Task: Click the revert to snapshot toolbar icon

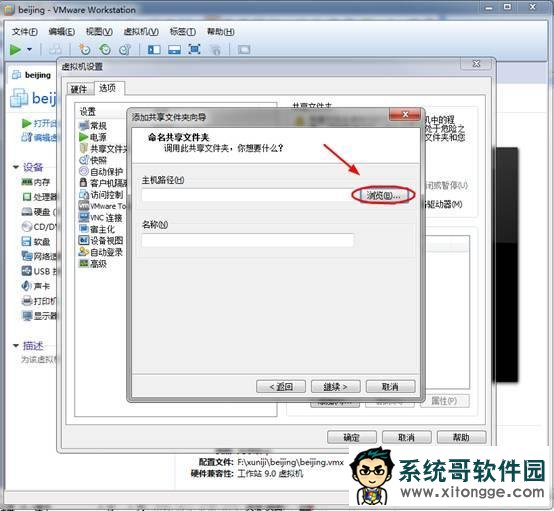Action: point(105,49)
